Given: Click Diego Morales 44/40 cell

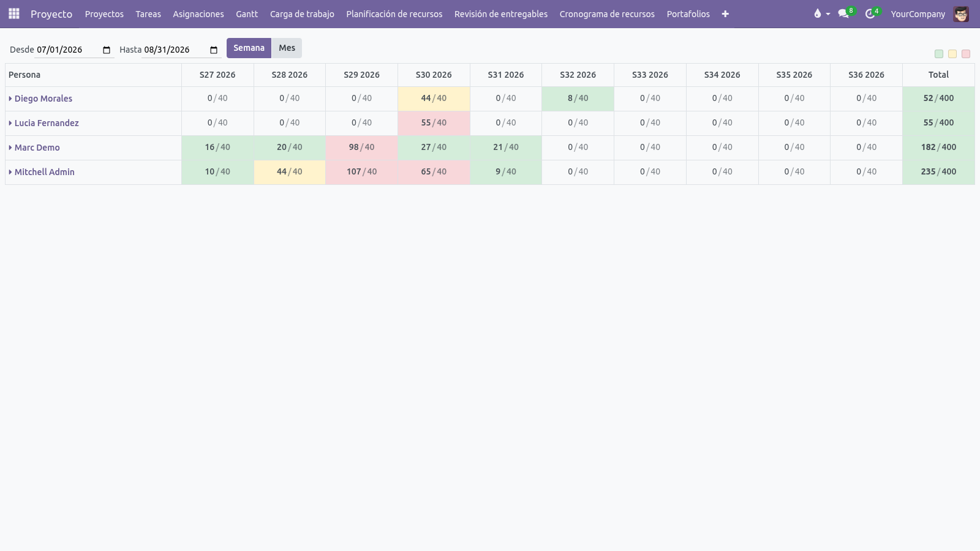Looking at the screenshot, I should 434,99.
